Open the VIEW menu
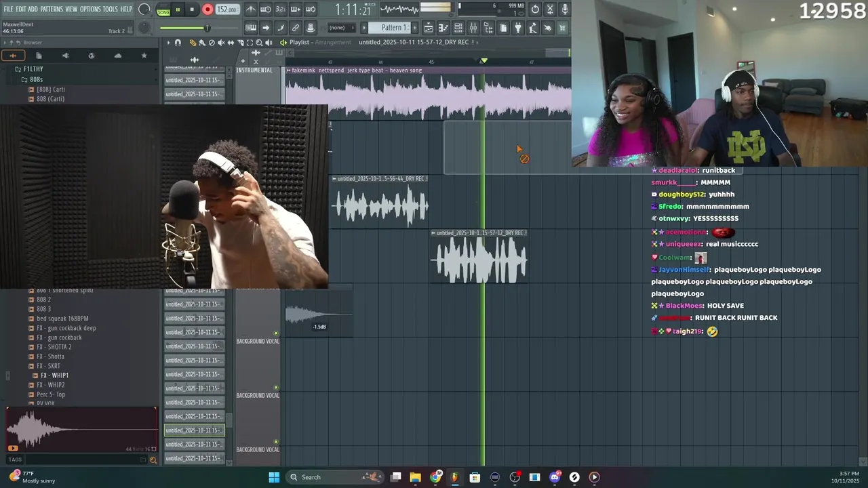Screen dimensions: 868x488 tap(71, 9)
